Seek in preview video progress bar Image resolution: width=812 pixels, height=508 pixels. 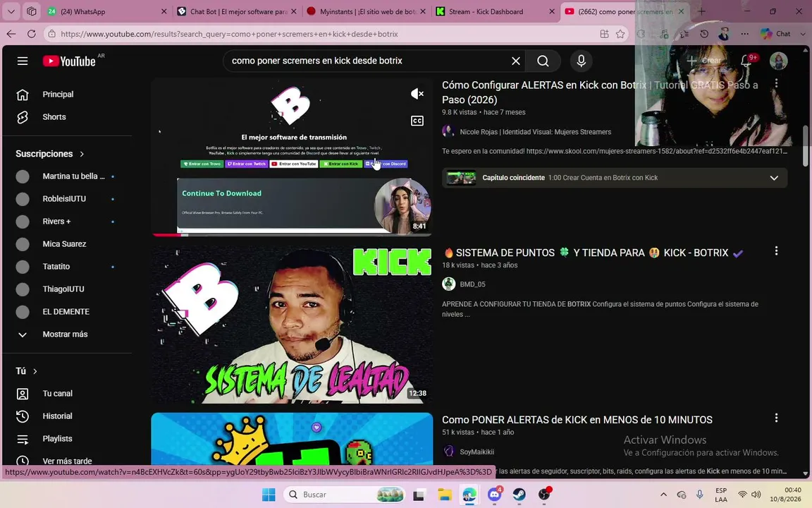pos(292,235)
